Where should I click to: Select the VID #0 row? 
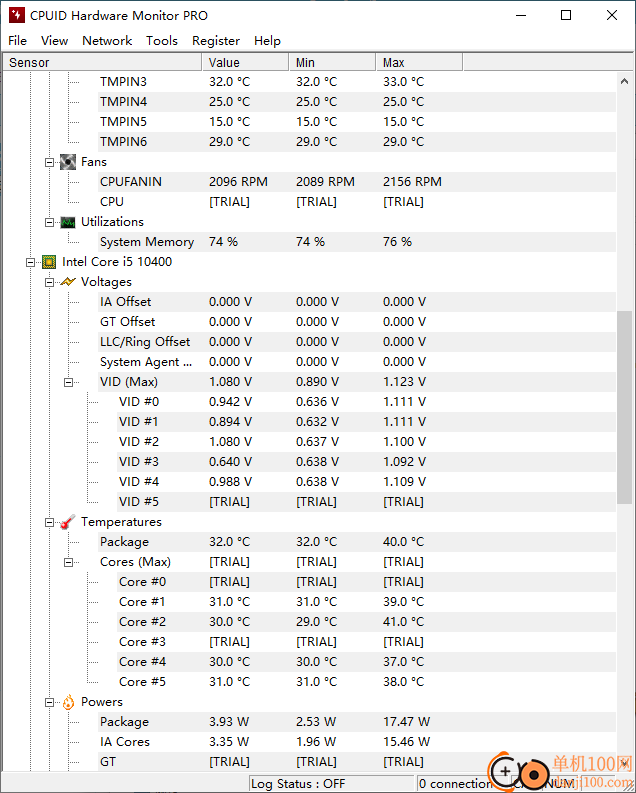click(x=367, y=402)
